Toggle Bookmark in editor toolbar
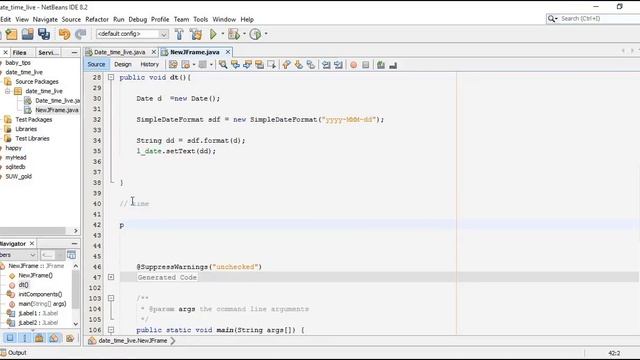Screen dimensions: 640x360 click(x=311, y=65)
